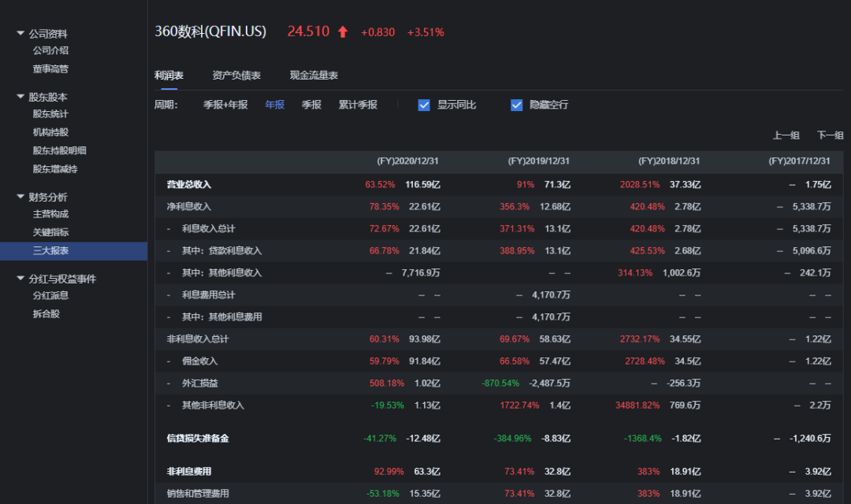Open 公司介绍 in sidebar
Screen dimensions: 851x504
pos(50,50)
